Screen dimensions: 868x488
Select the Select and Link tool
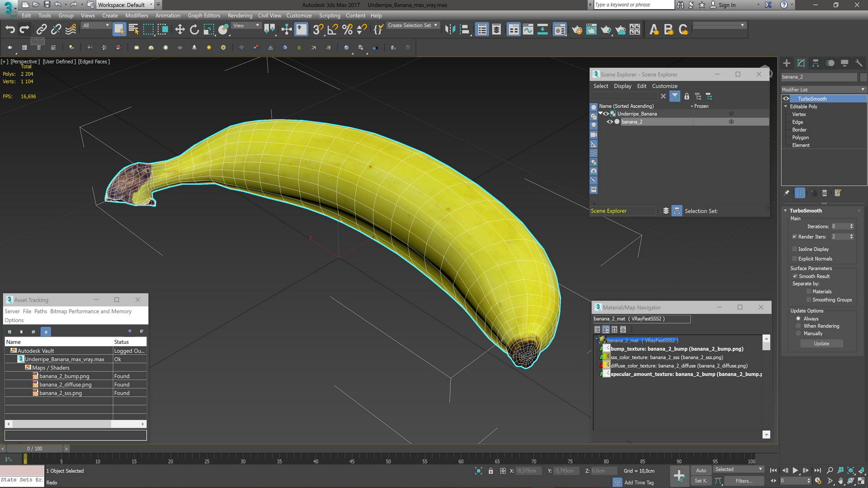tap(41, 30)
